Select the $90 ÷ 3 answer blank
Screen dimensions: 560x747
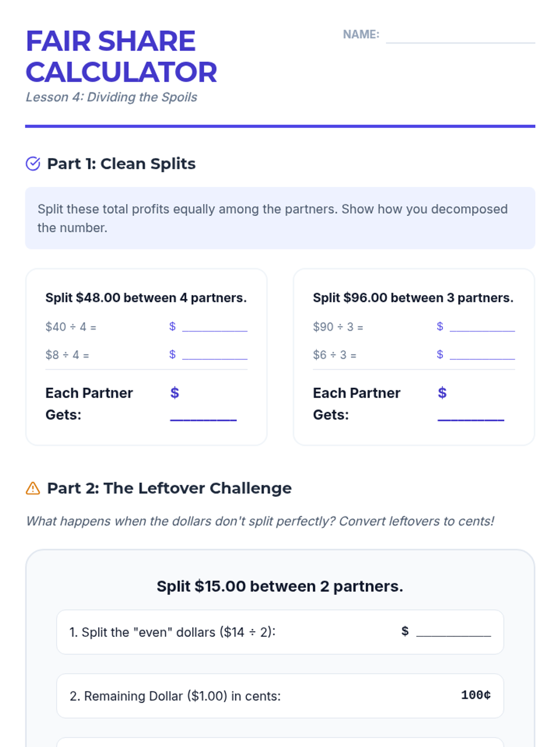coord(482,326)
